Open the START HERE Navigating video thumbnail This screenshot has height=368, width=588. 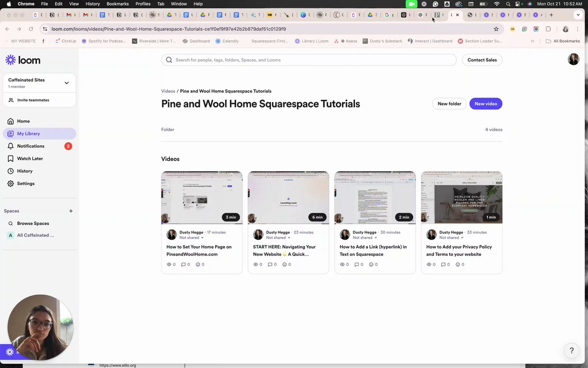(288, 198)
